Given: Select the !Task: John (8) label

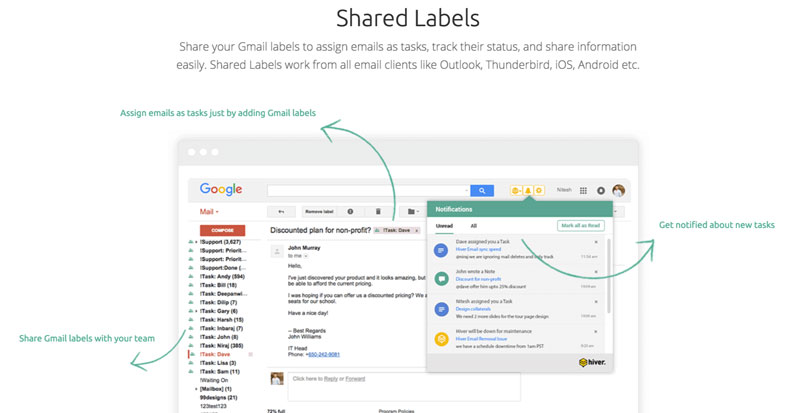Looking at the screenshot, I should click(219, 337).
